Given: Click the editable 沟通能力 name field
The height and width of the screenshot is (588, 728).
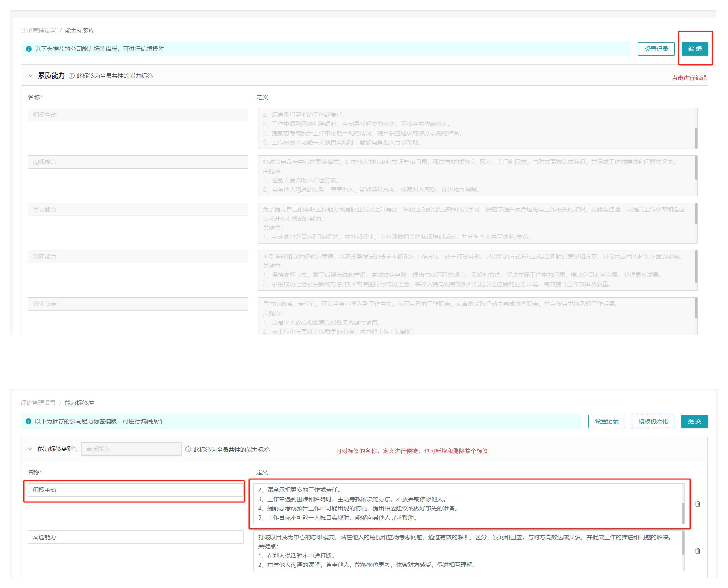Looking at the screenshot, I should tap(135, 537).
